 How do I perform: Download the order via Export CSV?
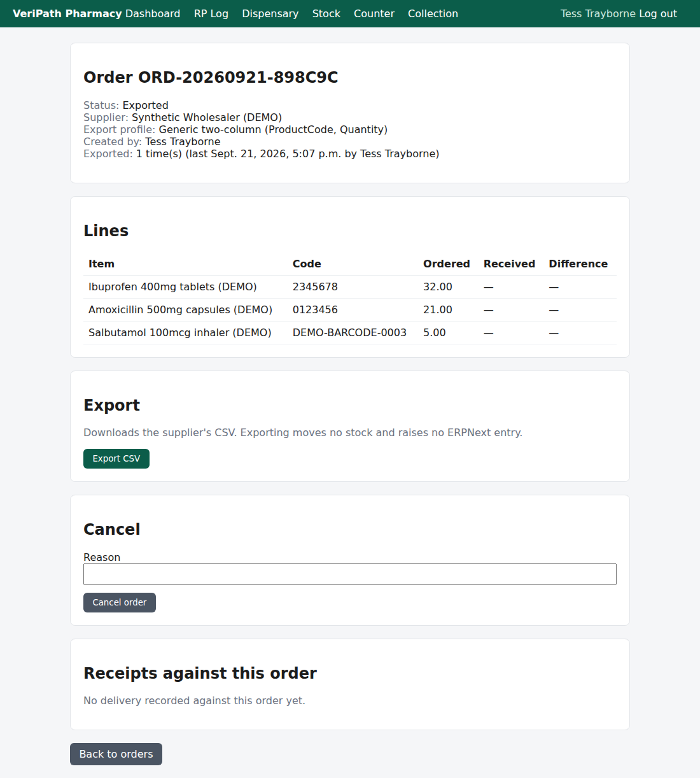(116, 458)
